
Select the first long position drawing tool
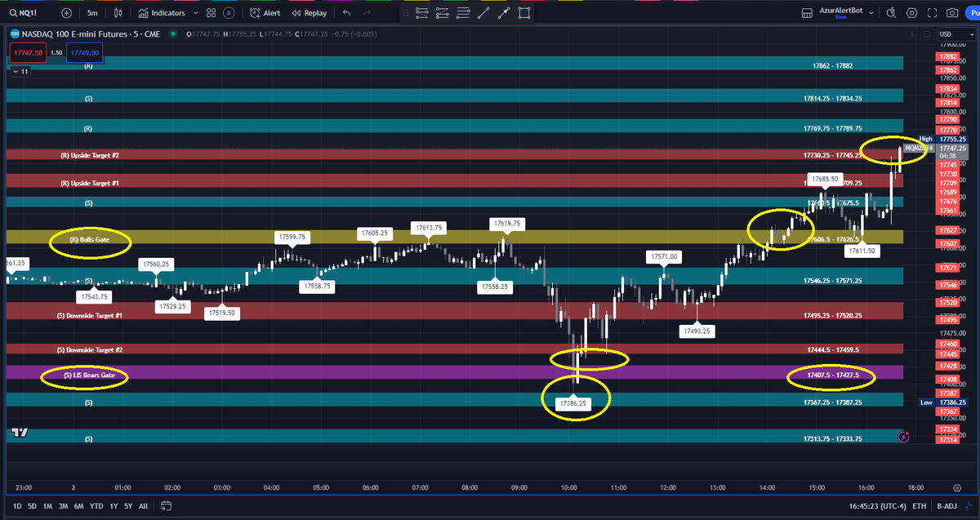422,12
